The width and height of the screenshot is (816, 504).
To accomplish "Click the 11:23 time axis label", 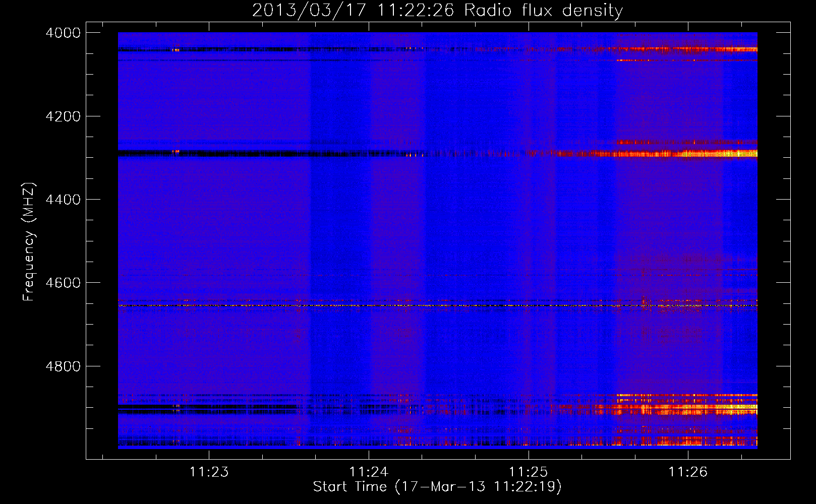I will (x=209, y=472).
